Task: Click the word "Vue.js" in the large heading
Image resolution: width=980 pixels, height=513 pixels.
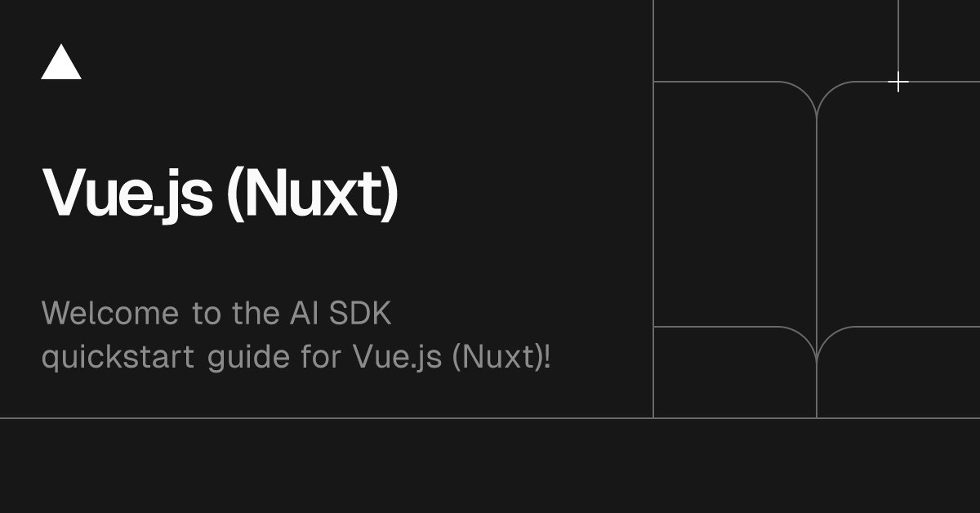Action: pyautogui.click(x=127, y=194)
